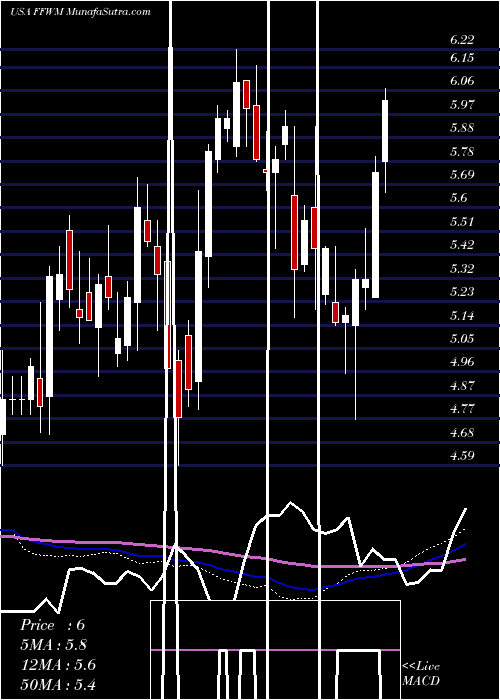Click the 4.87 price axis label
The height and width of the screenshot is (700, 500).
(x=461, y=385)
